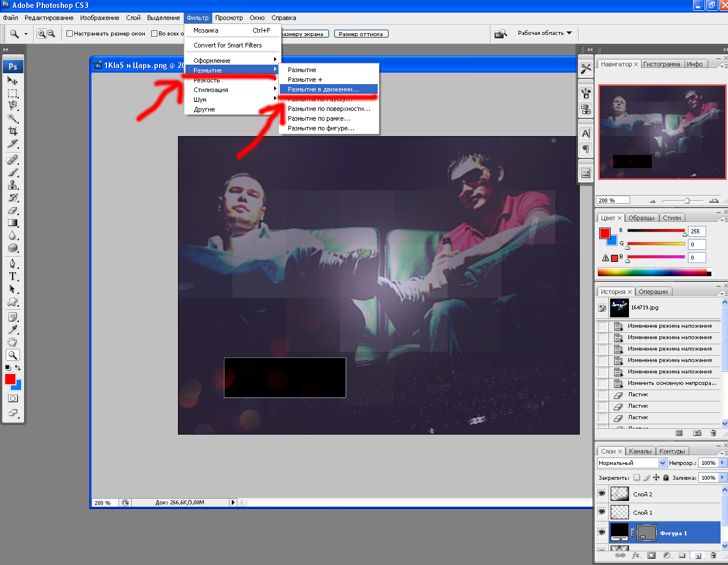The image size is (728, 565).
Task: Toggle visibility of Фигура 1 layer
Action: tap(602, 532)
